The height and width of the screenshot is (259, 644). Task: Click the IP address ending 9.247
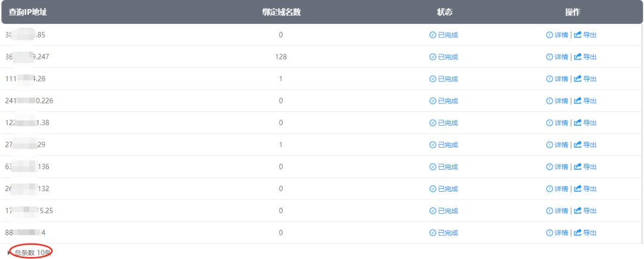(27, 57)
